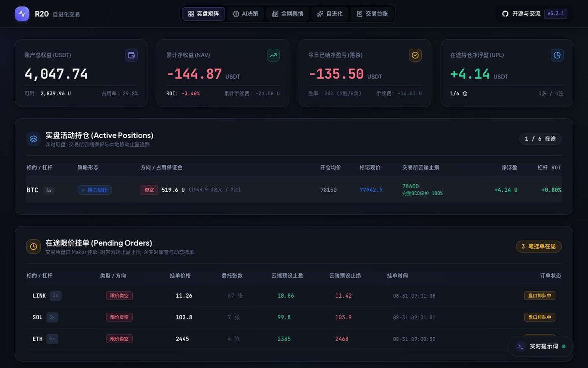Click the layers icon beside Active Positions
The image size is (588, 368).
coord(34,139)
